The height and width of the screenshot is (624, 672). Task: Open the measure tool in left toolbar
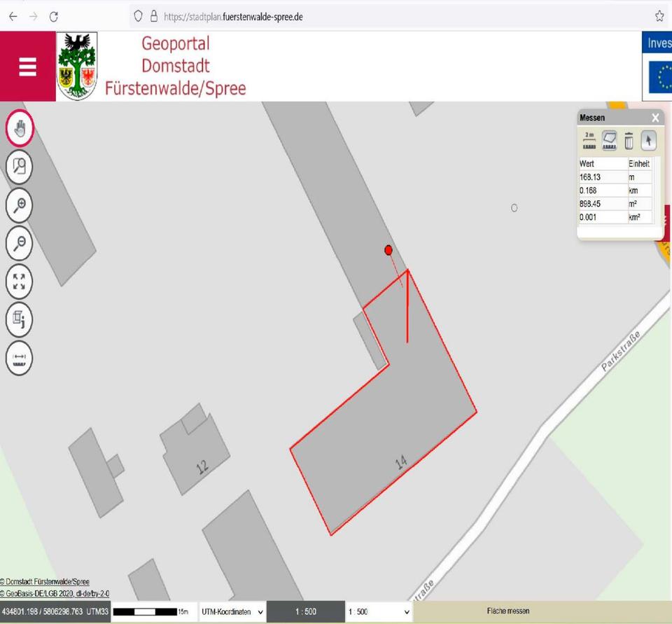(20, 359)
